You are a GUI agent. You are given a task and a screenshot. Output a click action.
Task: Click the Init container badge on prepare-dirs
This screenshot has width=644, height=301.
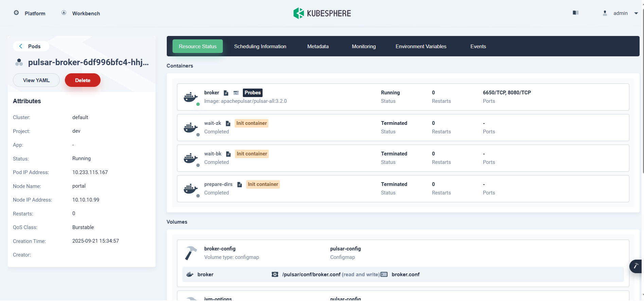tap(263, 184)
